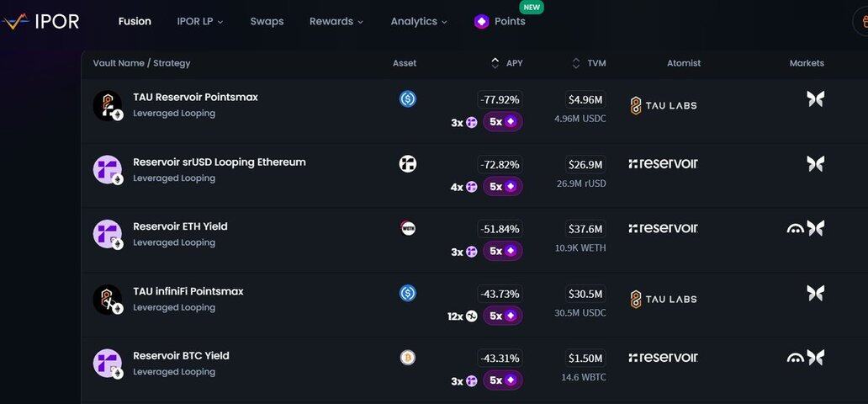Click market icon in TAU infiniFi Pointsmax row
868x404 pixels.
pos(814,293)
